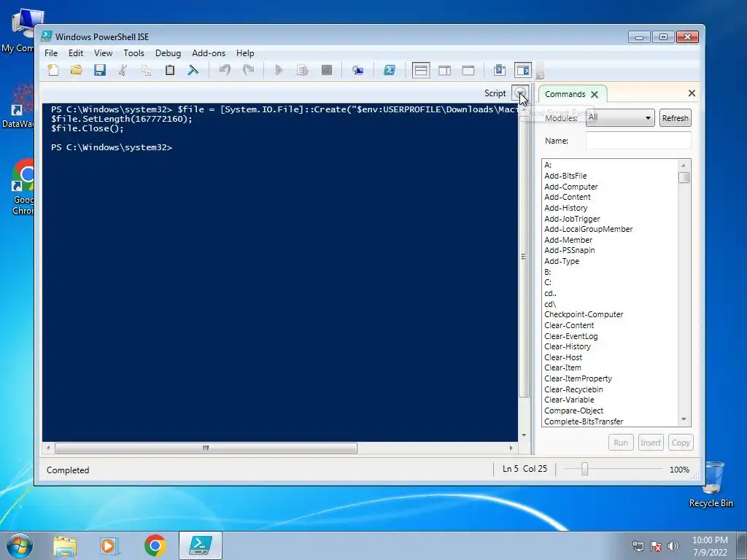This screenshot has height=560, width=747.
Task: Open the Tools menu
Action: click(x=134, y=52)
